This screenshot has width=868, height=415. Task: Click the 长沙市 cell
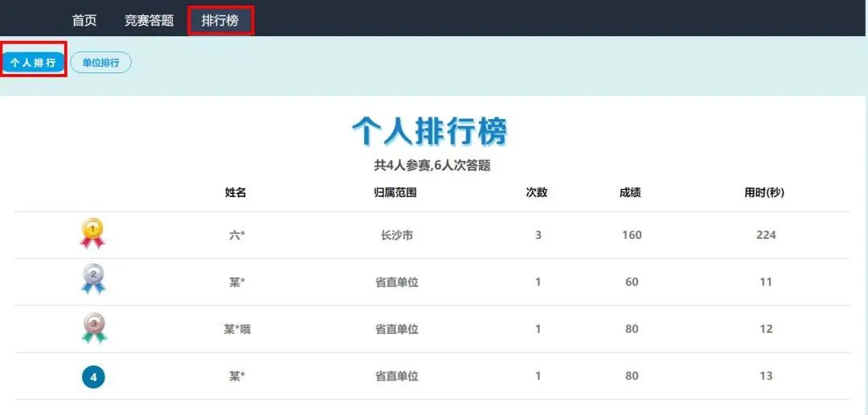[397, 236]
